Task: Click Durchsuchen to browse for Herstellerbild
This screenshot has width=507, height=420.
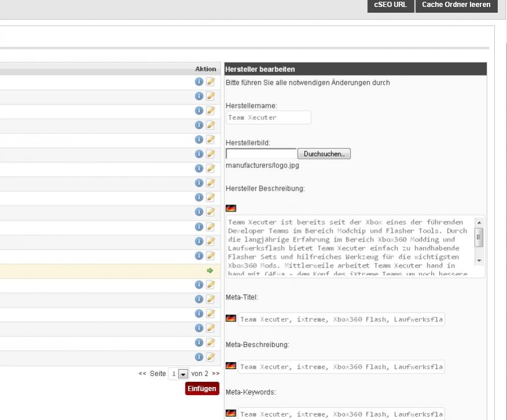Action: click(324, 154)
